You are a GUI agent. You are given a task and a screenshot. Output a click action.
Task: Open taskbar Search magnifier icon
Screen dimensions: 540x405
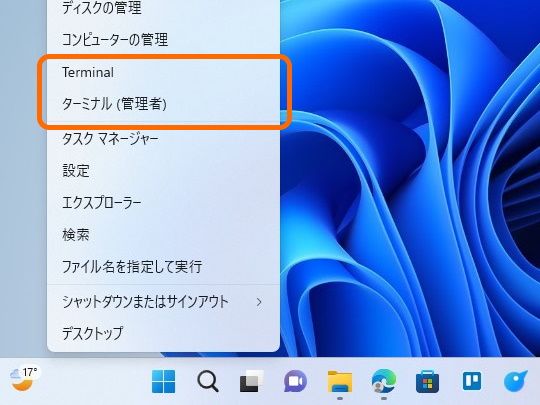[208, 381]
